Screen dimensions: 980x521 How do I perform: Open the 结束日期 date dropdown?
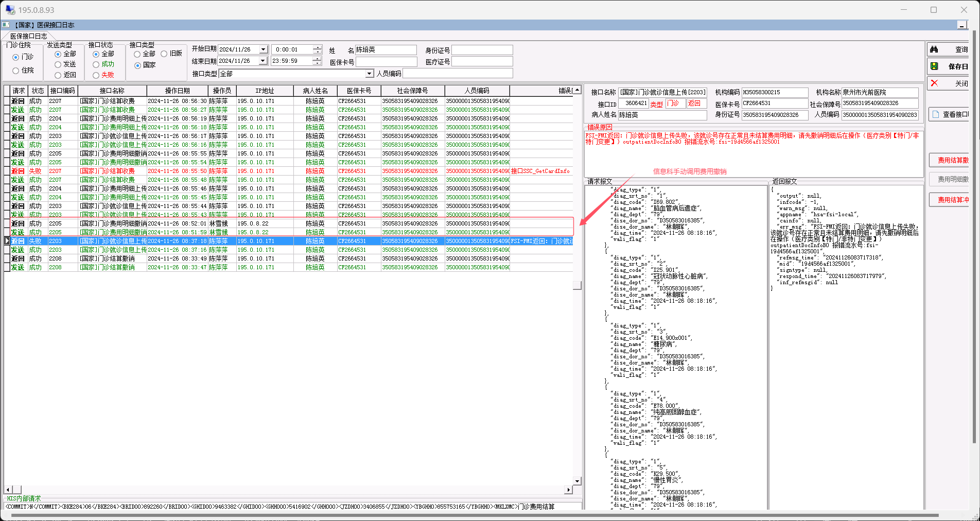(263, 61)
